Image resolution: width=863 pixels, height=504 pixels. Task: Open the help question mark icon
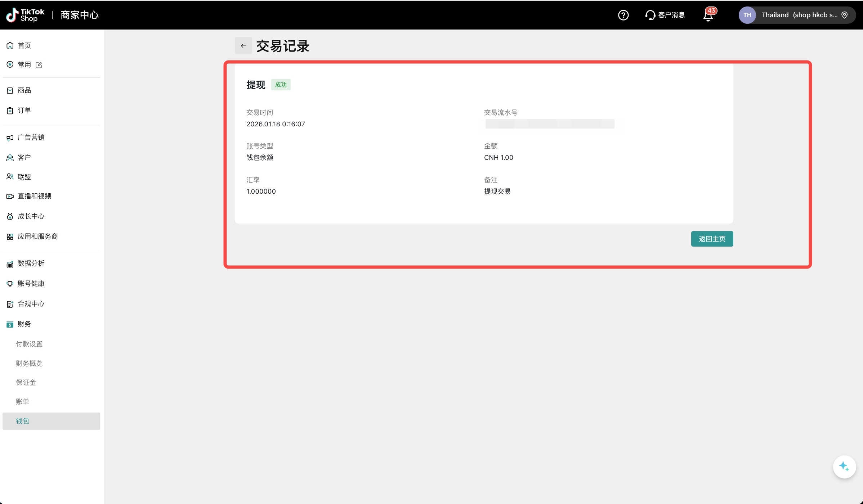(x=623, y=15)
